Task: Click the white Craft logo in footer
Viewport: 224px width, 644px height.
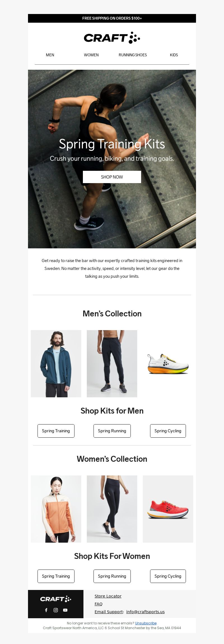Action: [56, 599]
